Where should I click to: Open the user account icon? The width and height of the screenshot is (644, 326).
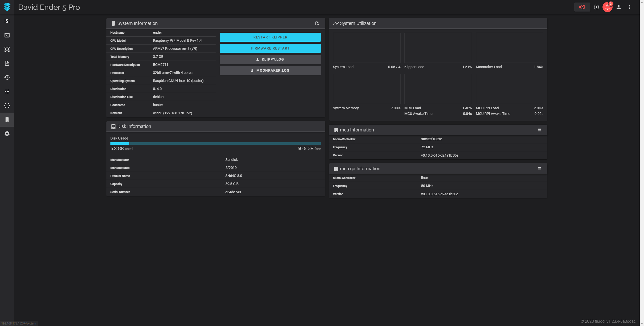(619, 7)
